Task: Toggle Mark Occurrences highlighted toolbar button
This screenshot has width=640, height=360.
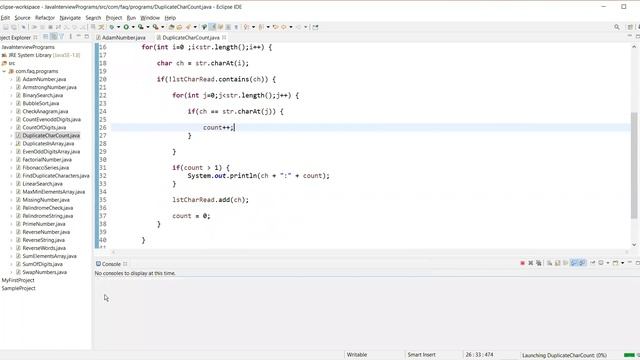Action: [x=213, y=27]
